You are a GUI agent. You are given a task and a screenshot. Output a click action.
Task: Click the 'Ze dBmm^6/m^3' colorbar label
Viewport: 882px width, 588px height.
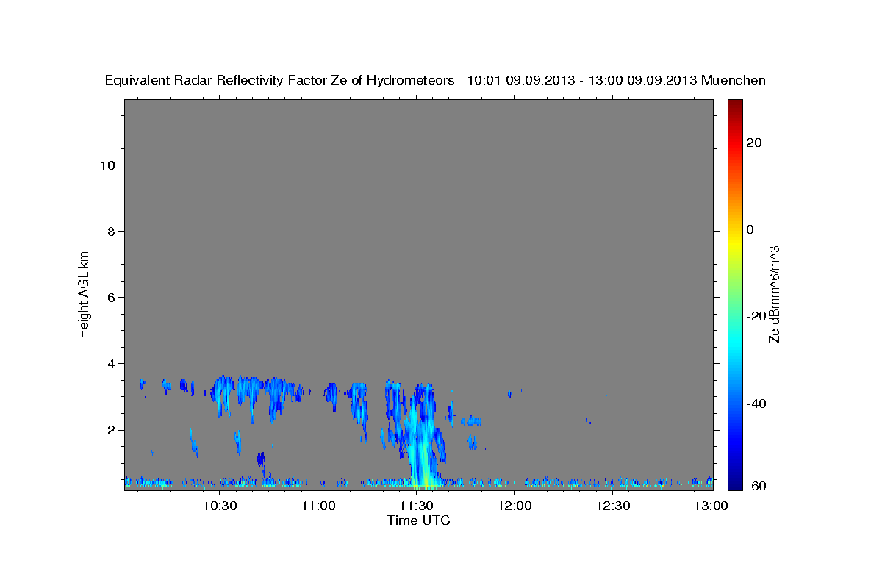coord(773,294)
